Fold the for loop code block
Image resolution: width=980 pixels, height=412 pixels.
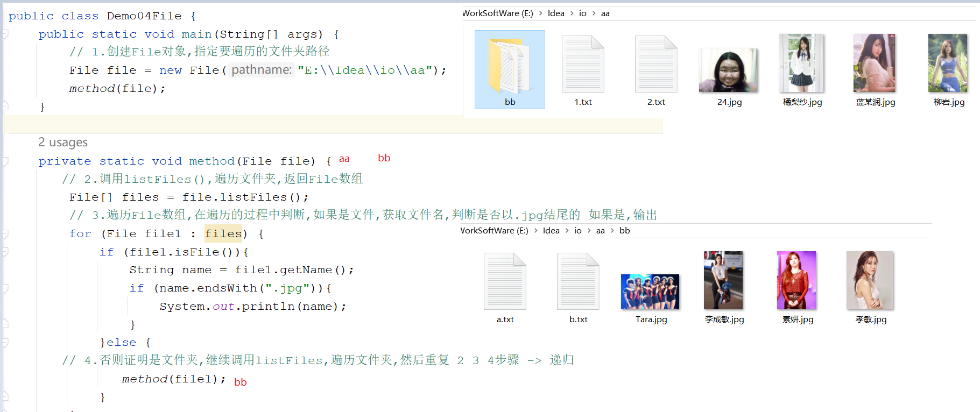tap(5, 234)
